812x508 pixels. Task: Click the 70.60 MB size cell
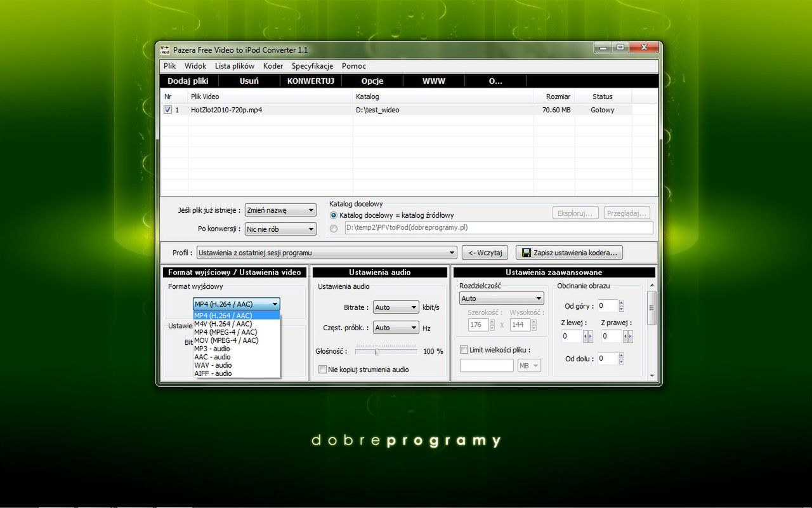(556, 110)
